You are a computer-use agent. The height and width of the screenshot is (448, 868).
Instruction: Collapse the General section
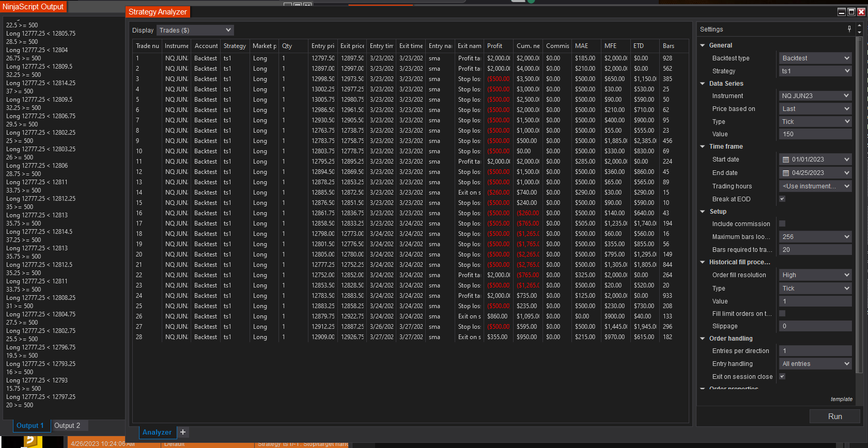coord(703,45)
